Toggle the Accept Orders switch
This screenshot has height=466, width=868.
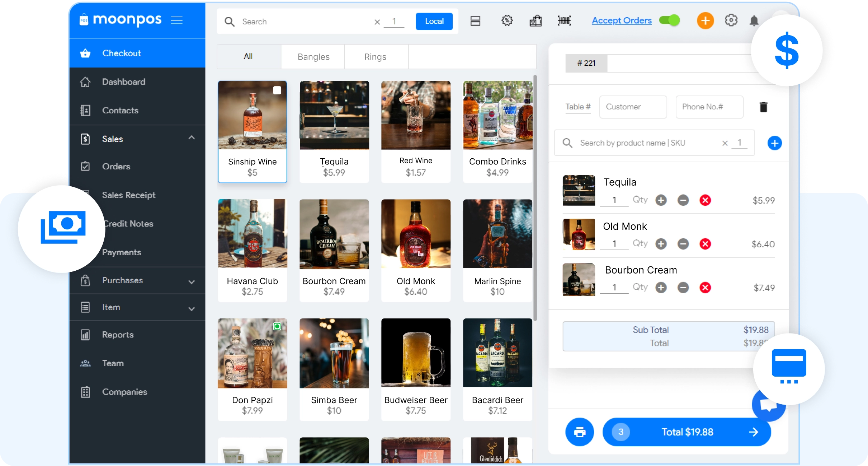670,20
